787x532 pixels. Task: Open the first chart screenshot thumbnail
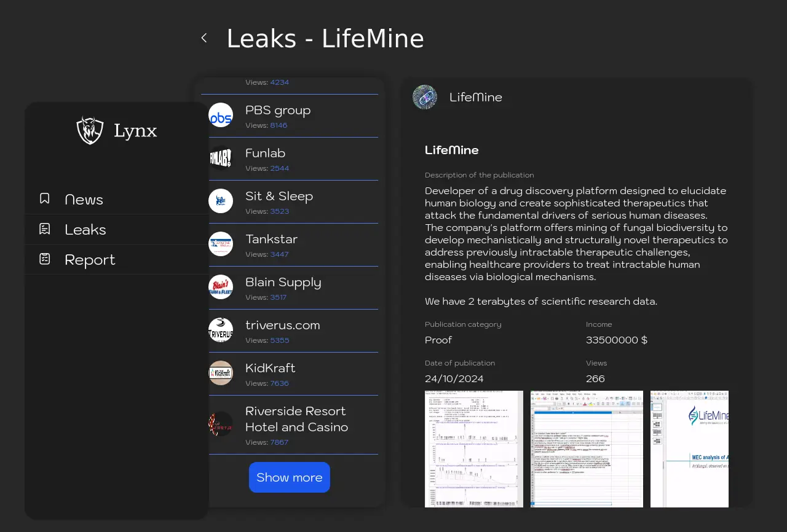pyautogui.click(x=473, y=448)
